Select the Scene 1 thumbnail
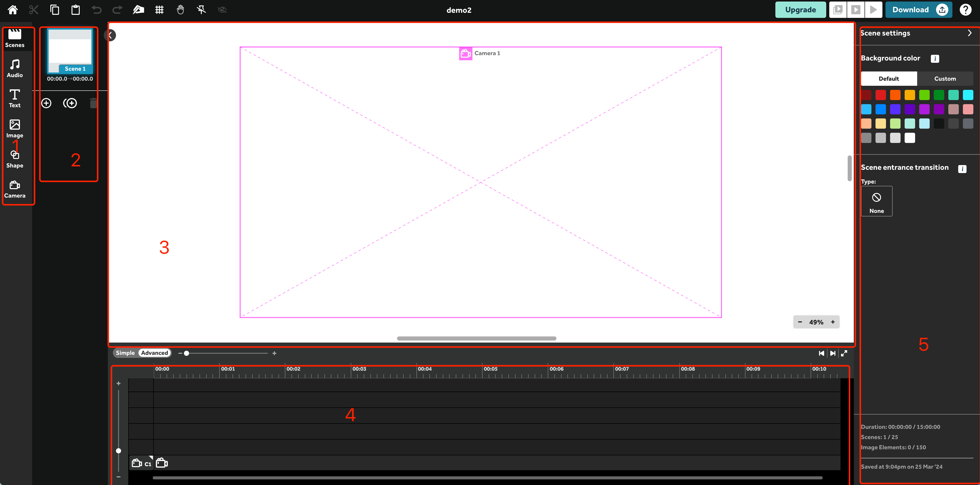This screenshot has width=980, height=485. [70, 51]
